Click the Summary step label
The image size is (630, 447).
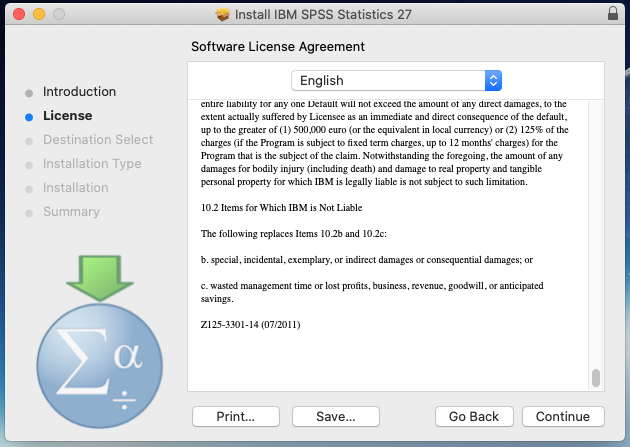tap(71, 212)
